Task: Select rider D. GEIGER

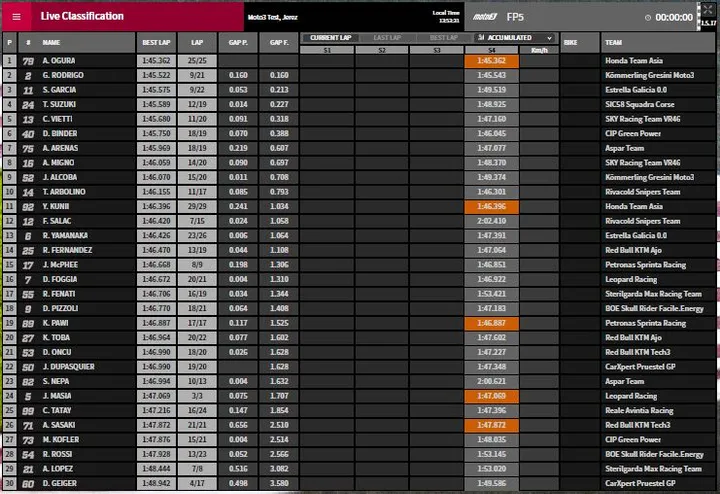Action: click(60, 483)
